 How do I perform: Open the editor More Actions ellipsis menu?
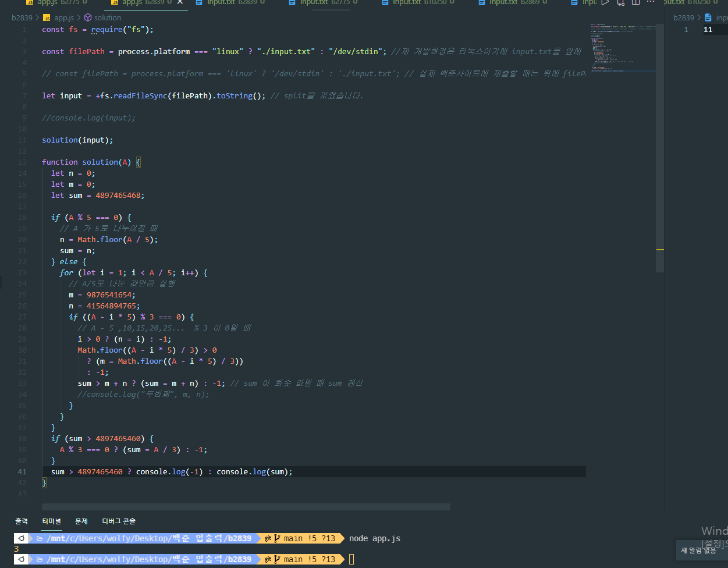(x=651, y=2)
